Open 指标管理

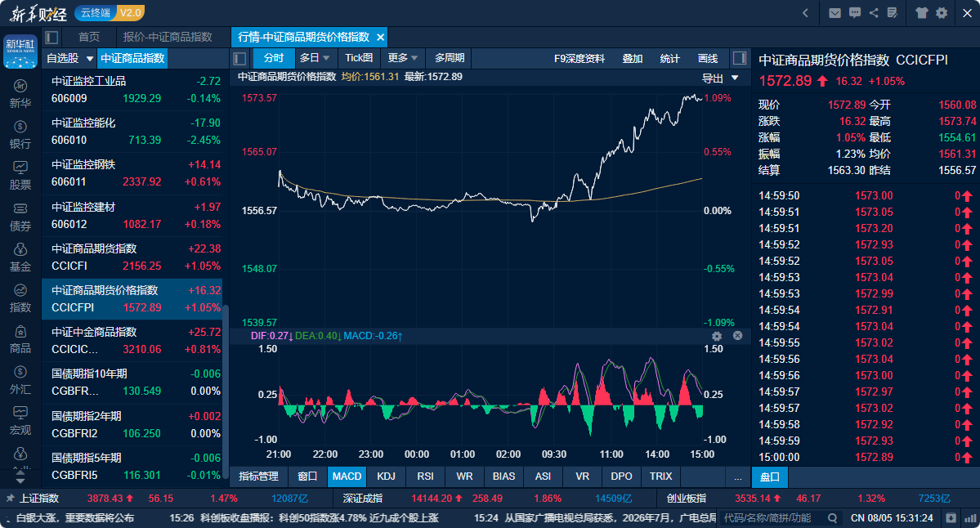[x=259, y=477]
